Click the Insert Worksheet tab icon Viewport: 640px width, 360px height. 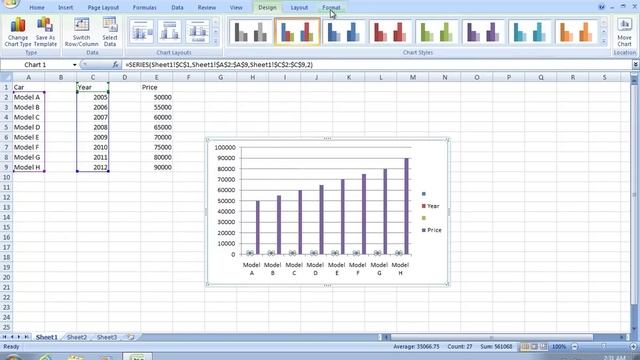(x=130, y=337)
